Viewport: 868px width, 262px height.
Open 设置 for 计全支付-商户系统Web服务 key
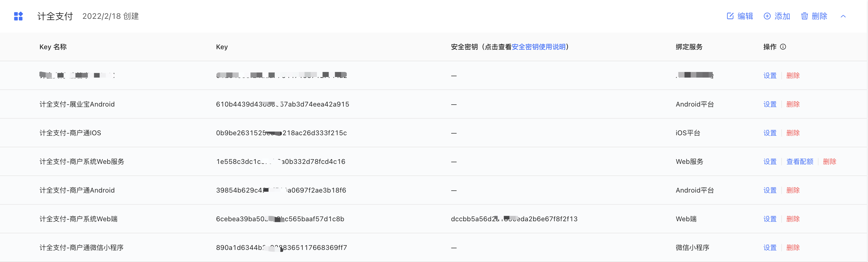coord(769,162)
